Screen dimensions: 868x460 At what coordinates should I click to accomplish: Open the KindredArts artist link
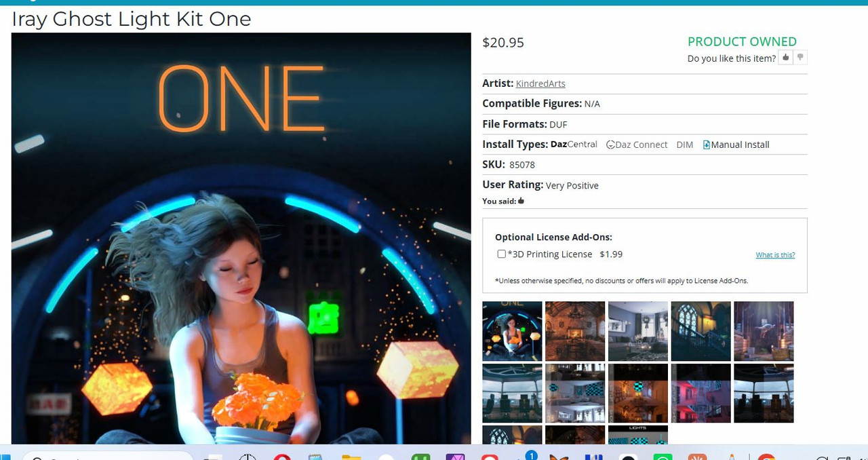click(540, 83)
